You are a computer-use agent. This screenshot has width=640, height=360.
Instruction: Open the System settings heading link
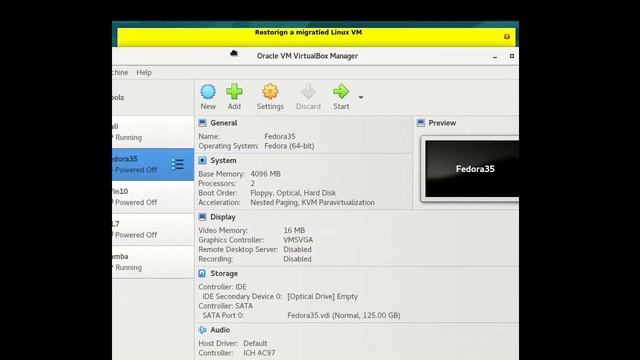[223, 160]
